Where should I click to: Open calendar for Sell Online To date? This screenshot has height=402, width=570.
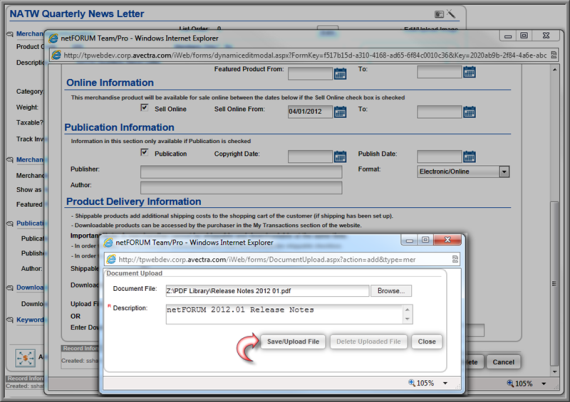click(469, 112)
